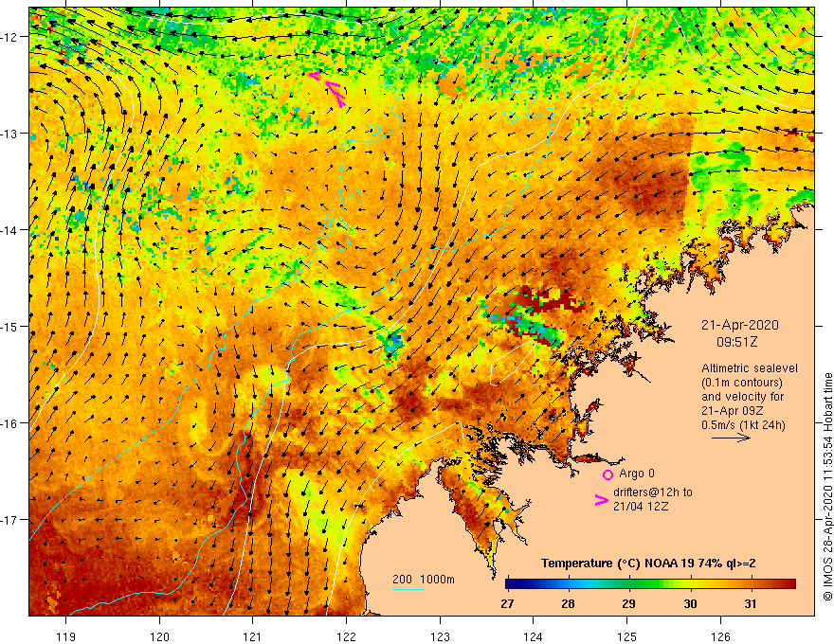Click latitude axis label -13
Image resolution: width=834 pixels, height=644 pixels.
coord(10,133)
